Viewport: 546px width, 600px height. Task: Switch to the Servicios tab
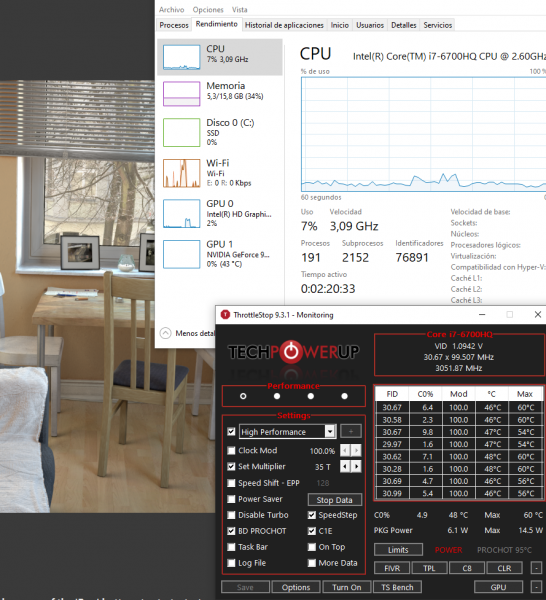(437, 25)
